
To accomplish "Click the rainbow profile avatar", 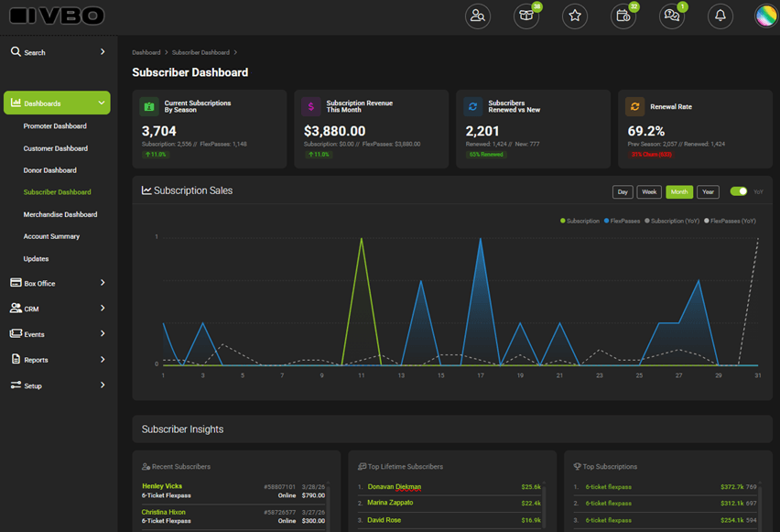I will [765, 16].
